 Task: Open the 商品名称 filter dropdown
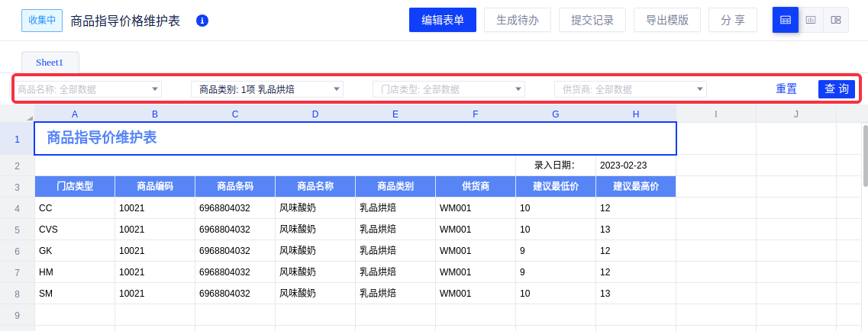[88, 89]
